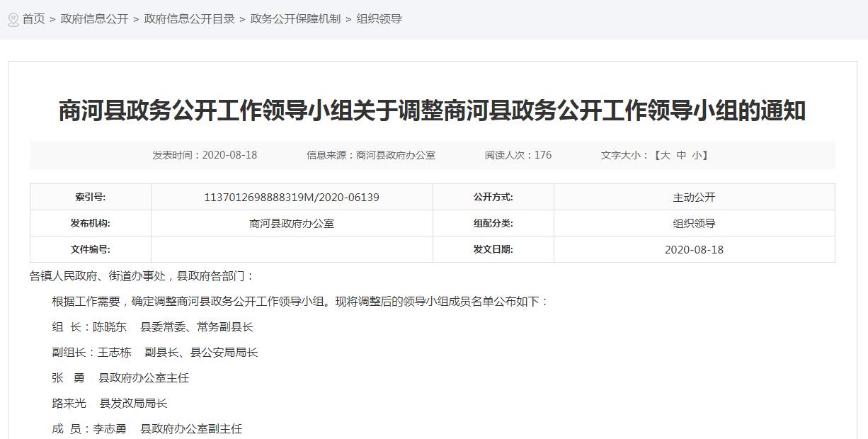The image size is (868, 439).
Task: Select the line 组长：陈晓东
Action: pos(152,327)
